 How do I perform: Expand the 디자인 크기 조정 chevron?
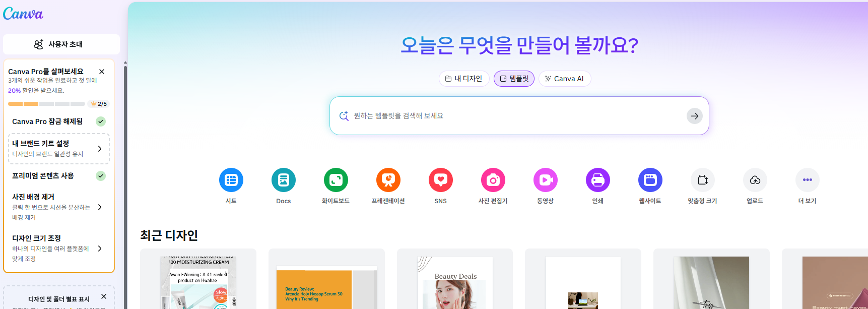100,249
